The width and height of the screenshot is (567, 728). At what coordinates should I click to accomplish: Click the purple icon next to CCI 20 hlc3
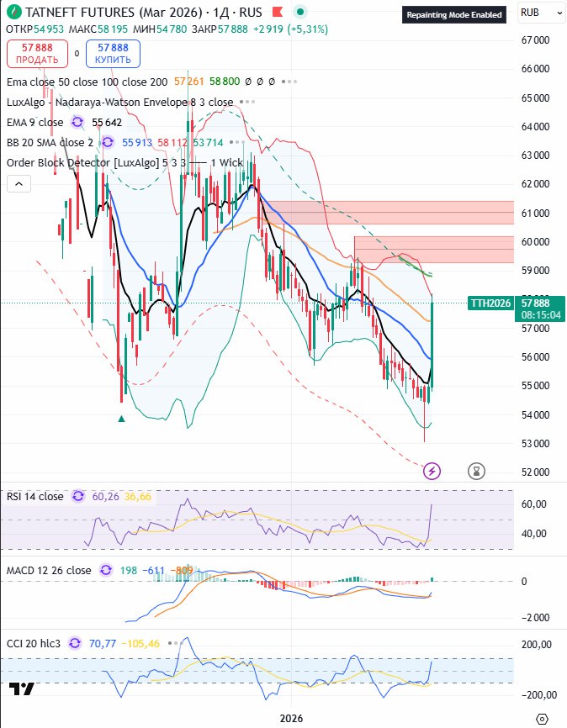pos(76,643)
